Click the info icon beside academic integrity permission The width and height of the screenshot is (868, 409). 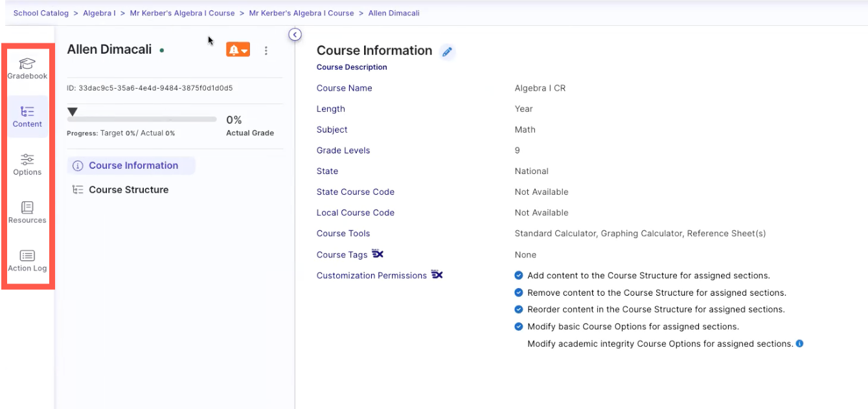(799, 343)
